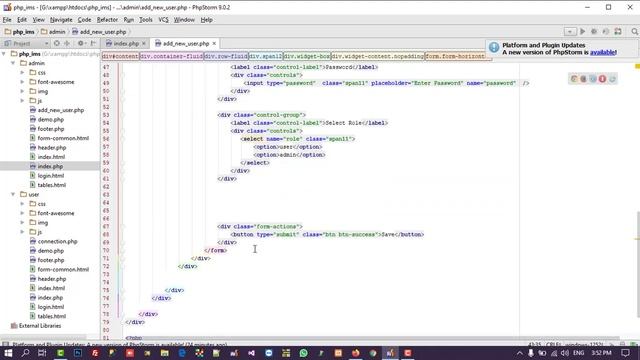Screen dimensions: 640x360
Task: Expand the img folder under admin
Action: click(22, 91)
